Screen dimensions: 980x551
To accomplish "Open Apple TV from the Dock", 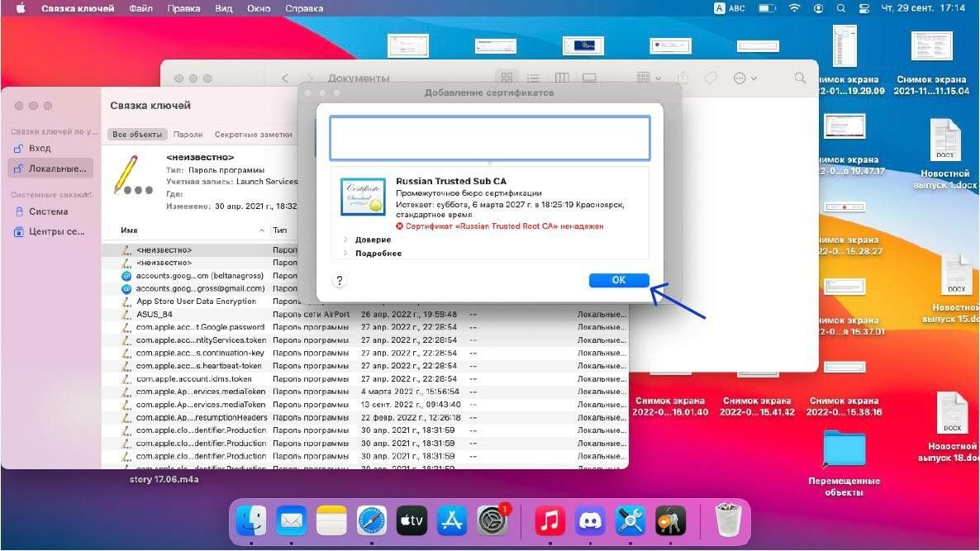I will [x=412, y=520].
